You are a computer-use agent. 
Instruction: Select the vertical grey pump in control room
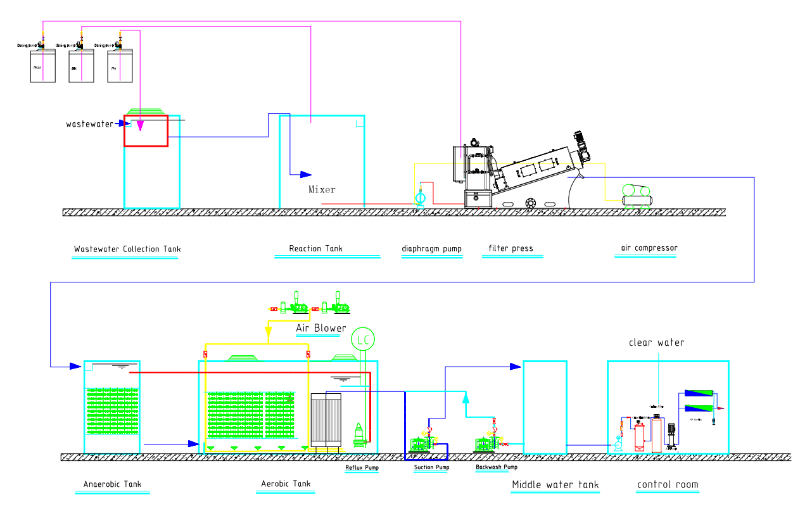(672, 434)
